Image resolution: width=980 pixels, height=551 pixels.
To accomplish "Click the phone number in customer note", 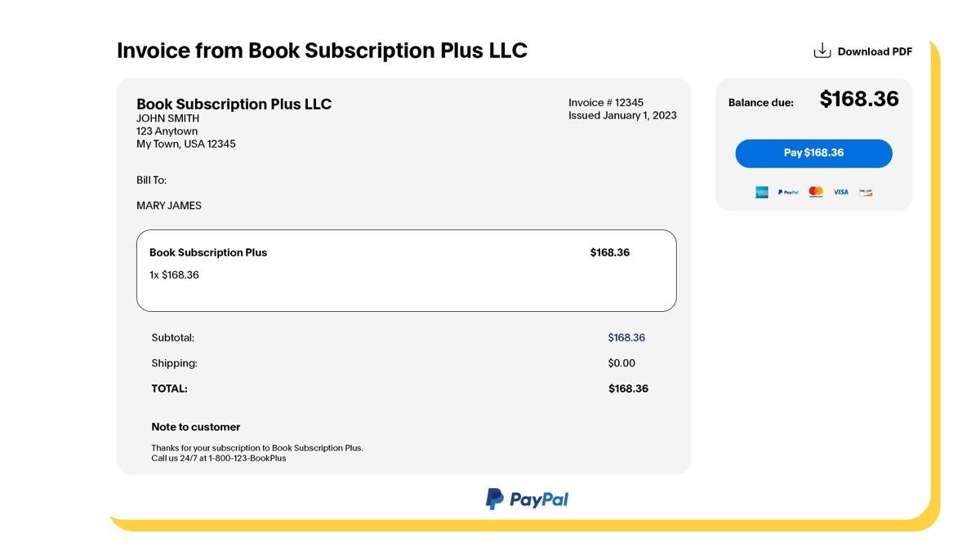I will (247, 459).
